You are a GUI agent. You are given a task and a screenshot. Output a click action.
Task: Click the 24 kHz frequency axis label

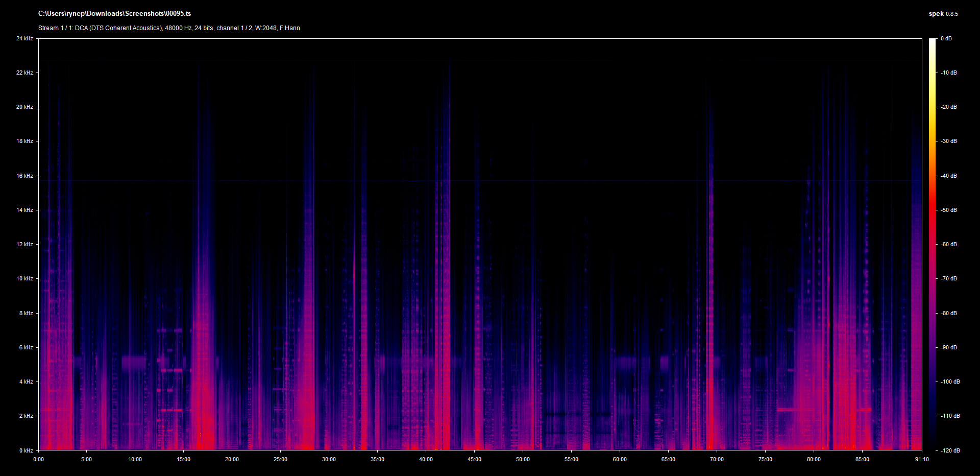click(x=24, y=38)
